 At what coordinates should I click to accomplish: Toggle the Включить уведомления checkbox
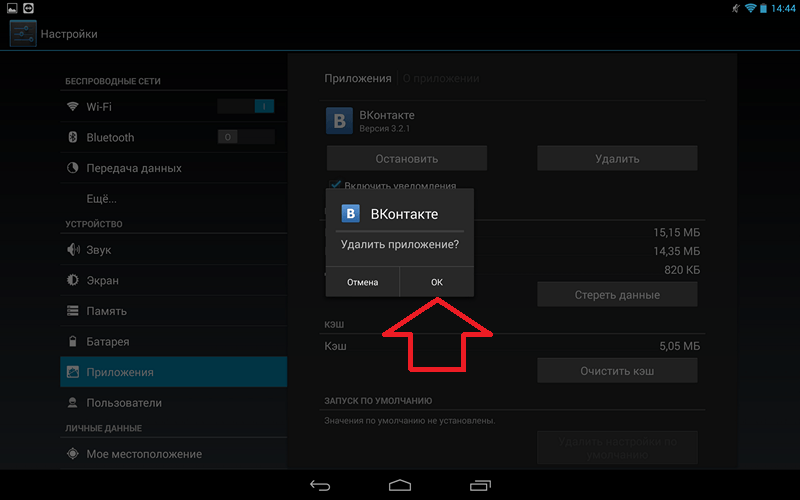click(335, 185)
